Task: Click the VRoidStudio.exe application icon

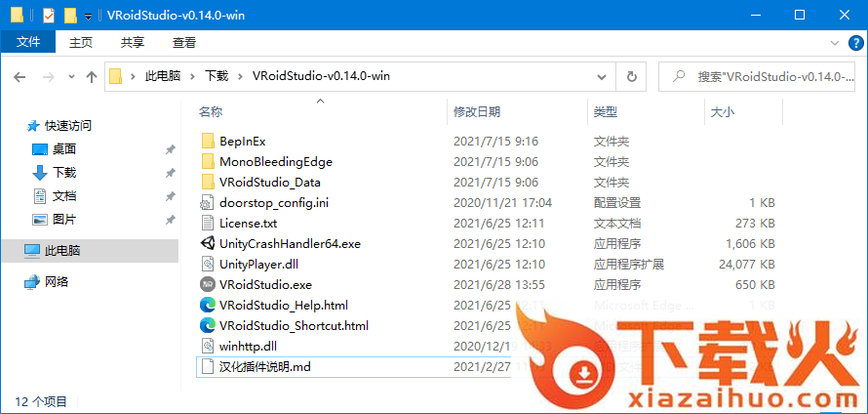Action: 208,285
